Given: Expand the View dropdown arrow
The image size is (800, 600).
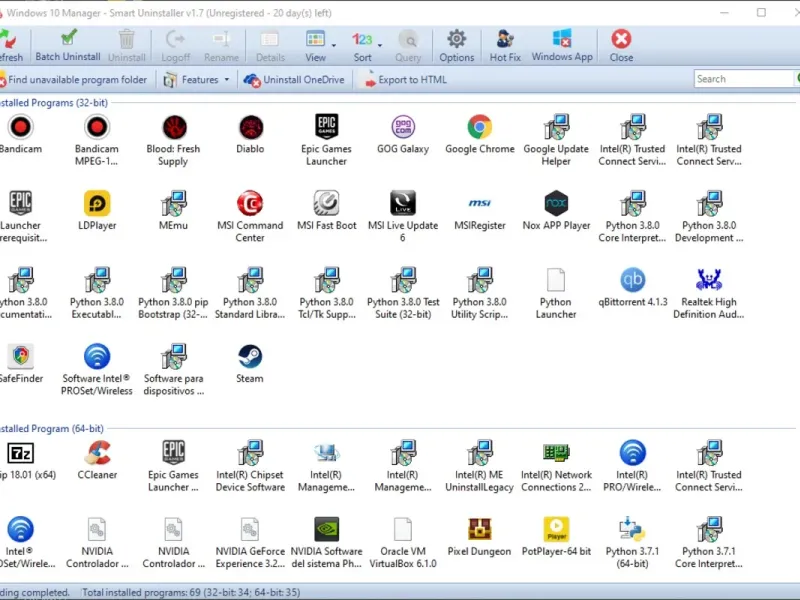Looking at the screenshot, I should coord(334,46).
